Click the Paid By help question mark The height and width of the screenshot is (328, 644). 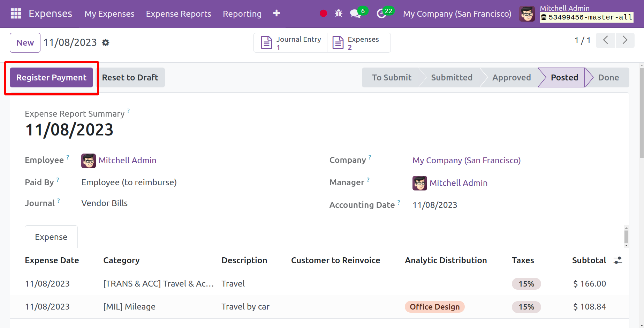click(58, 180)
